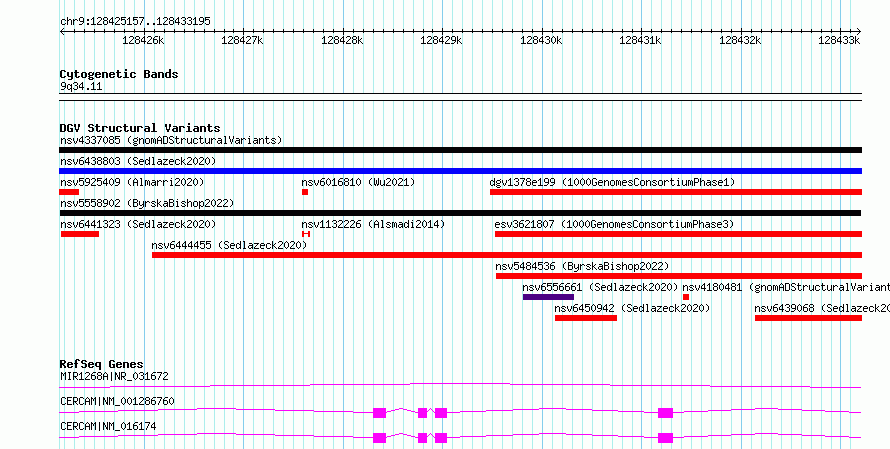Click nsv4337085 gnomADStructuralVariants label

point(171,140)
